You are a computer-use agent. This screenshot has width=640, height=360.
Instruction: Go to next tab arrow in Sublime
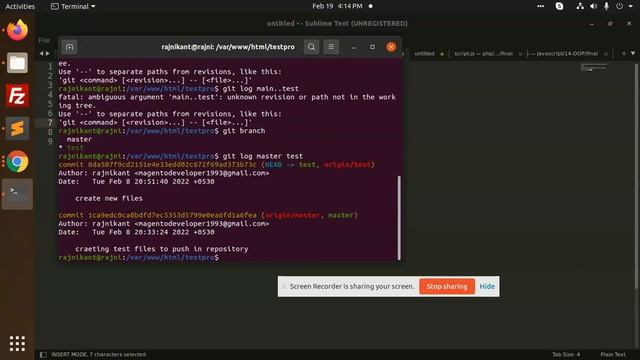[48, 53]
